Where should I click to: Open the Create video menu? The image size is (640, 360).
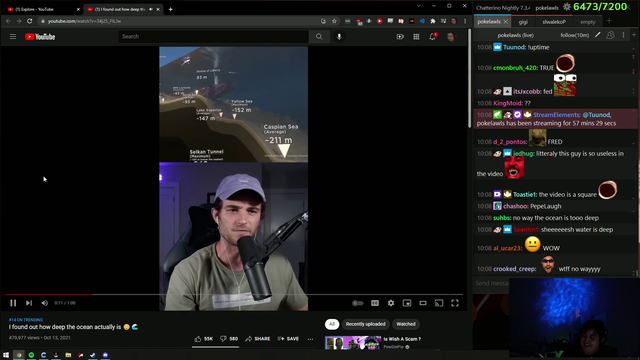tap(400, 37)
